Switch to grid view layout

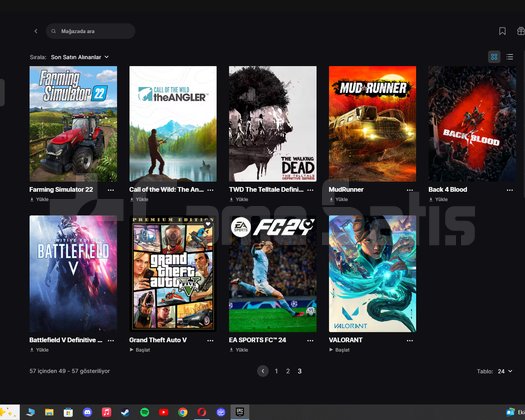tap(494, 57)
